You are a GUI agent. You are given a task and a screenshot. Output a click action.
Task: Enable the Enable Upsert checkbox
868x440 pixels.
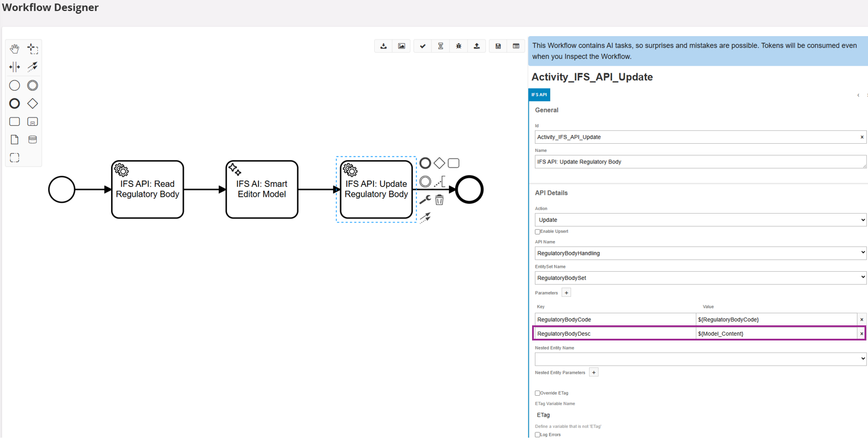[x=537, y=231]
